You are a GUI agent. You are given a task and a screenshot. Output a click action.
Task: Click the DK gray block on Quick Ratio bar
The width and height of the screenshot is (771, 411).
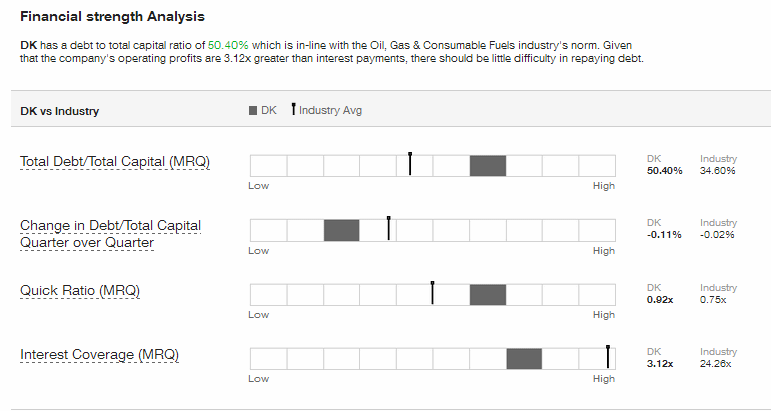point(488,294)
